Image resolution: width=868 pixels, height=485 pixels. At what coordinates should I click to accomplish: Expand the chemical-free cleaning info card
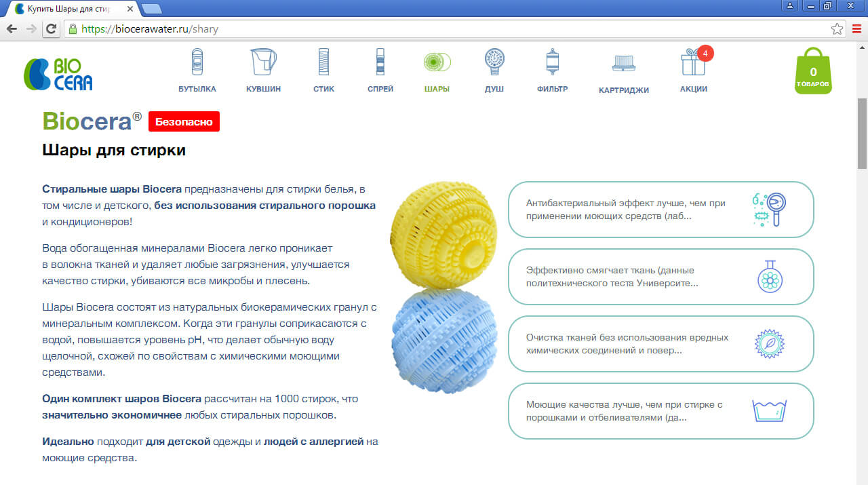point(660,344)
